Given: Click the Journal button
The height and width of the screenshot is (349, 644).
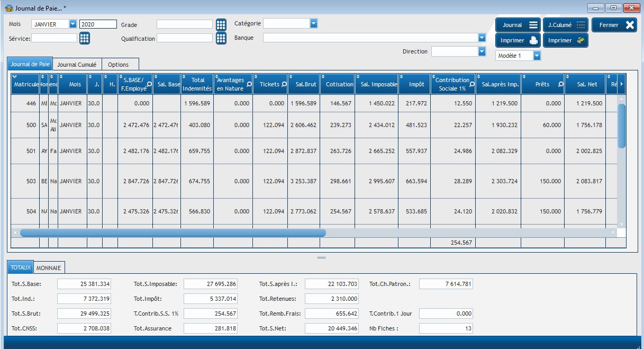Looking at the screenshot, I should tap(518, 25).
